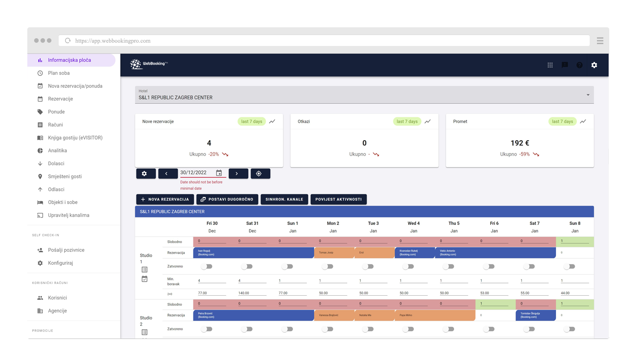Click the Nova rezervacija button
The height and width of the screenshot is (364, 637).
pyautogui.click(x=165, y=199)
